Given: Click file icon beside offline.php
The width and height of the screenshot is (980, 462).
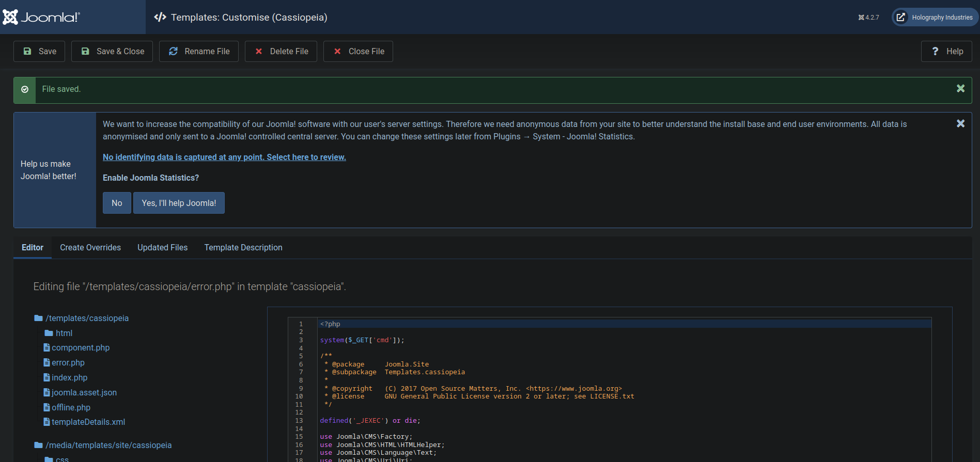Looking at the screenshot, I should click(46, 407).
